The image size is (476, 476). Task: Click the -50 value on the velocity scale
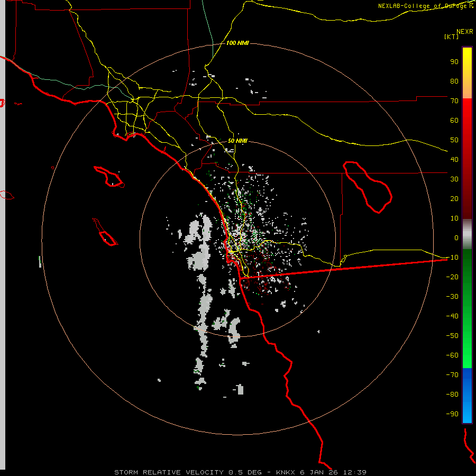[452, 336]
